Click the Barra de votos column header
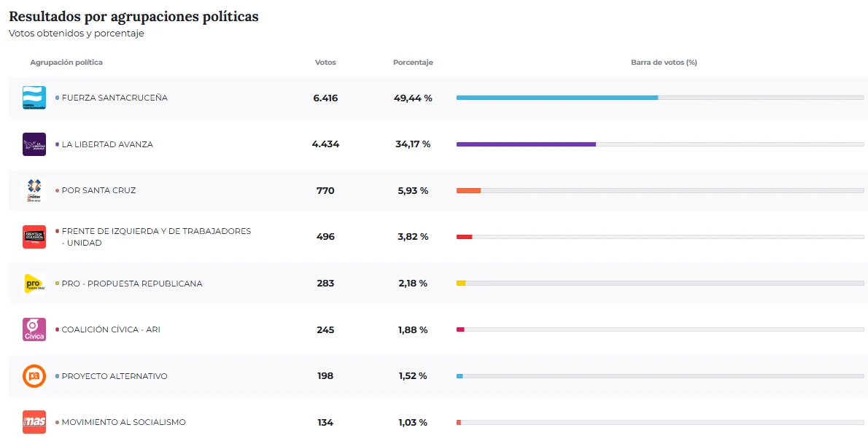 coord(664,63)
